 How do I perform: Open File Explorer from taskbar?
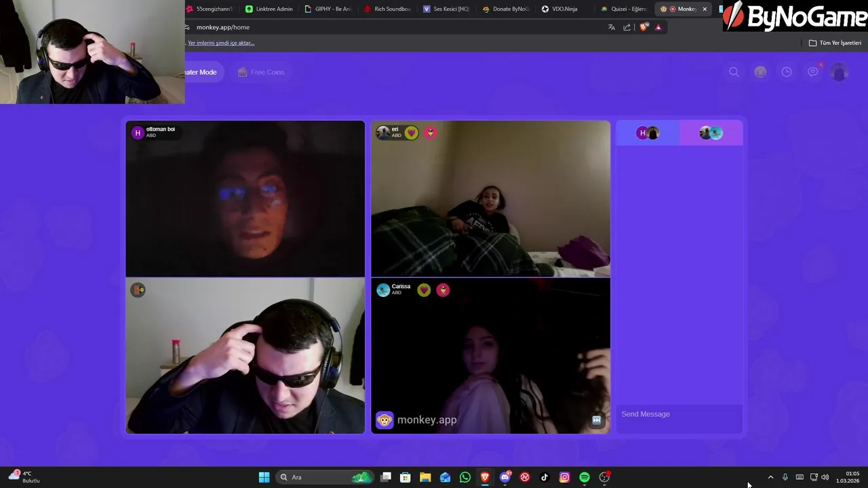[x=425, y=477]
